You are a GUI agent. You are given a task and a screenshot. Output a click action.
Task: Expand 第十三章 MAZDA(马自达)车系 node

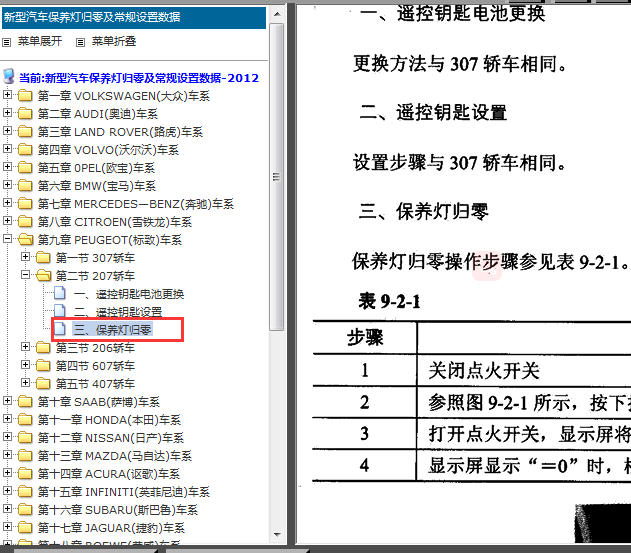coord(7,454)
